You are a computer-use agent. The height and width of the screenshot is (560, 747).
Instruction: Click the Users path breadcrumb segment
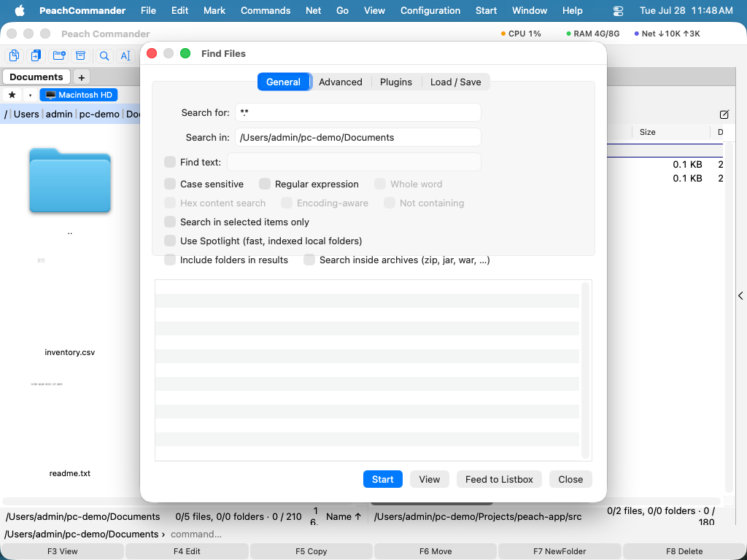coord(26,114)
